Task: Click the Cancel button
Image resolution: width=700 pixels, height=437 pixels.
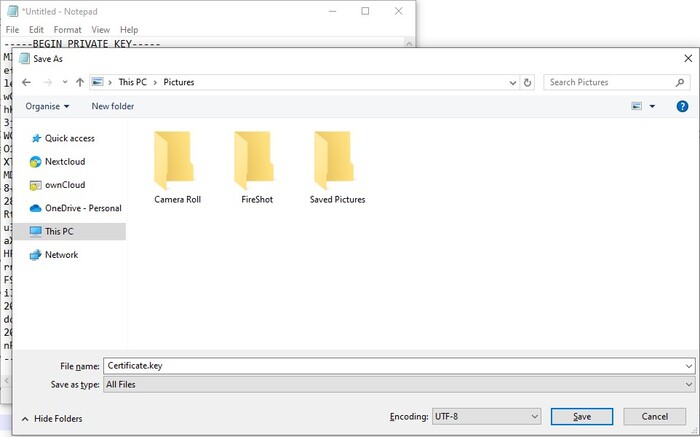Action: [x=654, y=417]
